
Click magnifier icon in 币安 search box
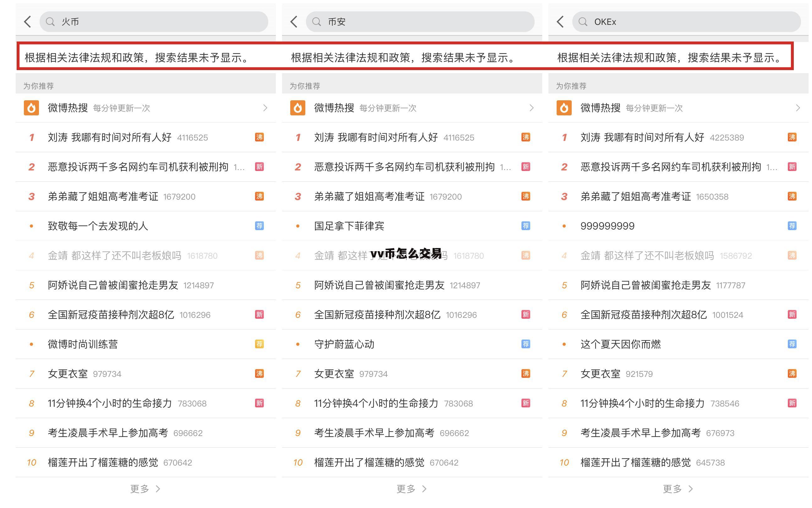[x=317, y=22]
